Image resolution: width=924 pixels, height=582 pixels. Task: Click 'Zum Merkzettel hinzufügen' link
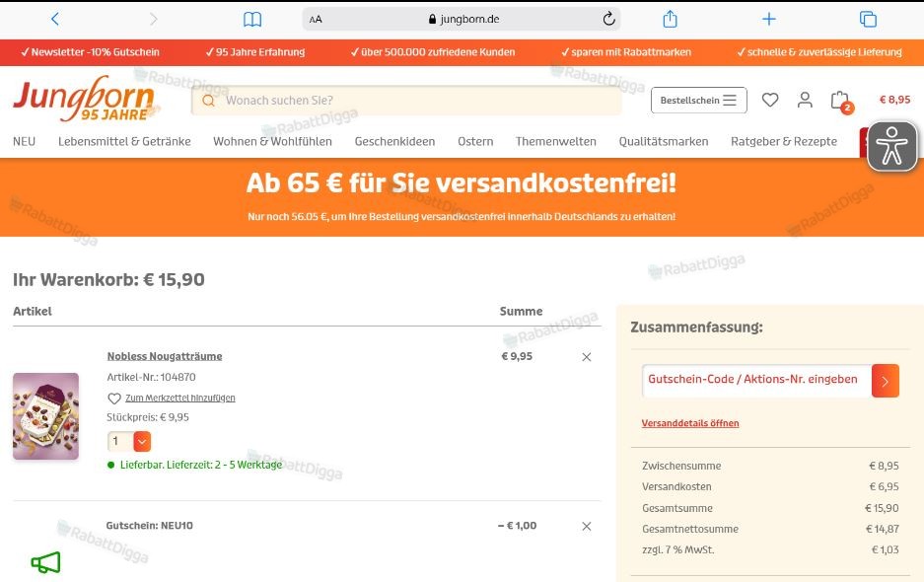(180, 398)
